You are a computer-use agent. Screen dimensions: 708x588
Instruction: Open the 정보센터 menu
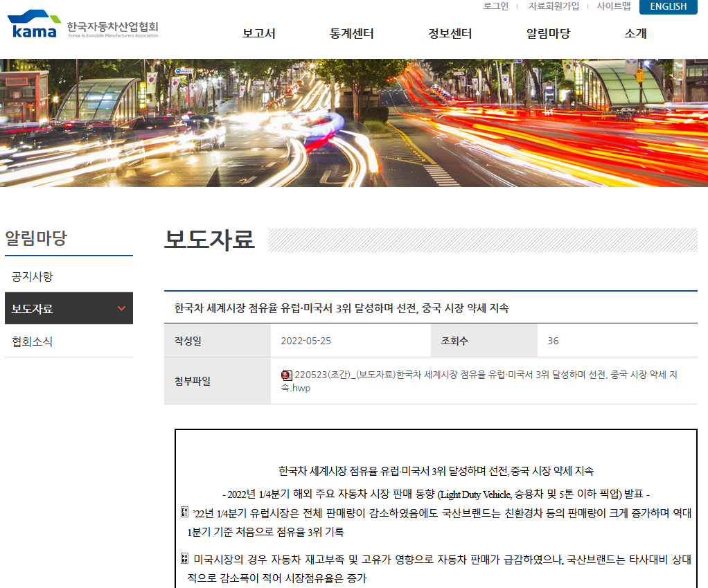[x=450, y=33]
